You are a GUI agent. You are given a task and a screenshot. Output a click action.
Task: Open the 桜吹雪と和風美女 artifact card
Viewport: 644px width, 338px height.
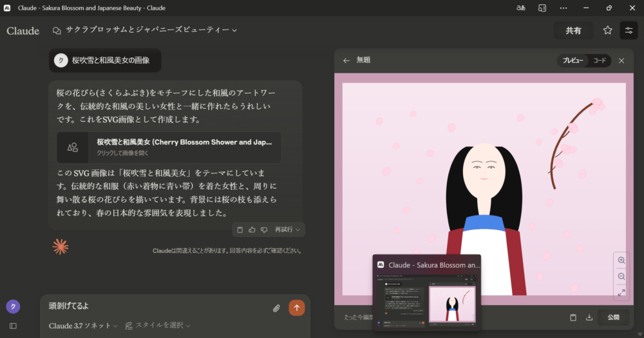coord(169,147)
